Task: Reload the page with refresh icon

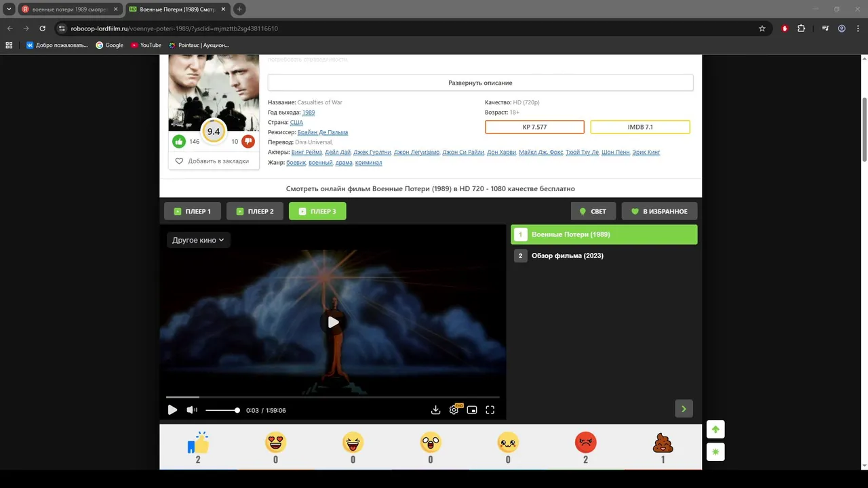Action: [42, 28]
